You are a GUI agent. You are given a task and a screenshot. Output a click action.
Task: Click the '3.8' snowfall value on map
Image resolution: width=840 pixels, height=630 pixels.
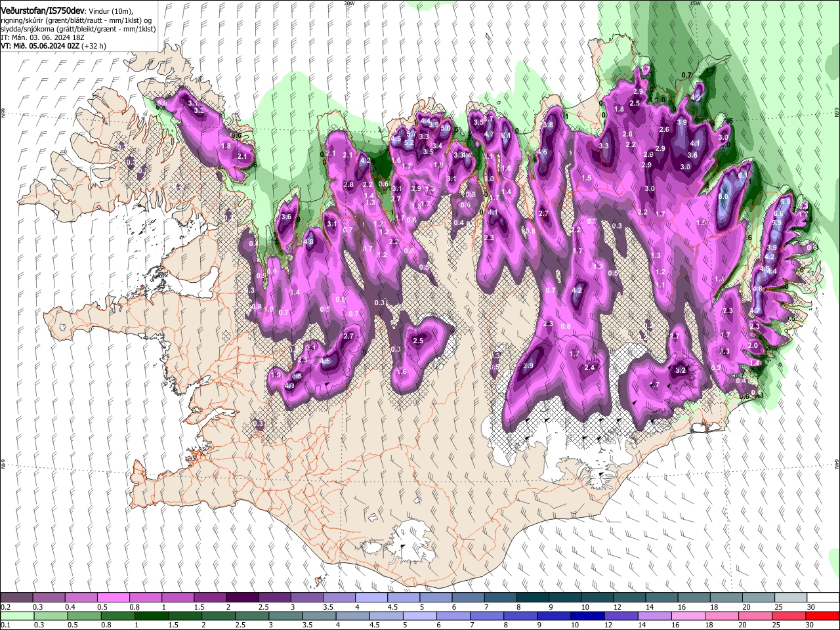pyautogui.click(x=549, y=125)
